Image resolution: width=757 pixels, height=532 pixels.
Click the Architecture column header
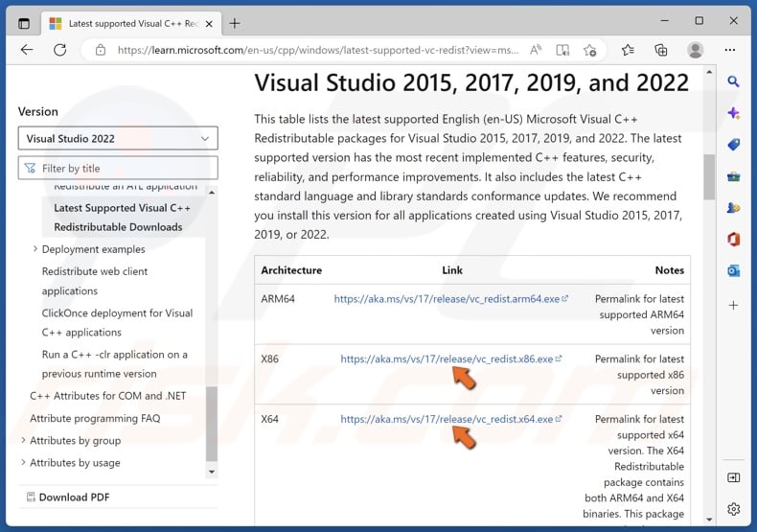coord(291,270)
